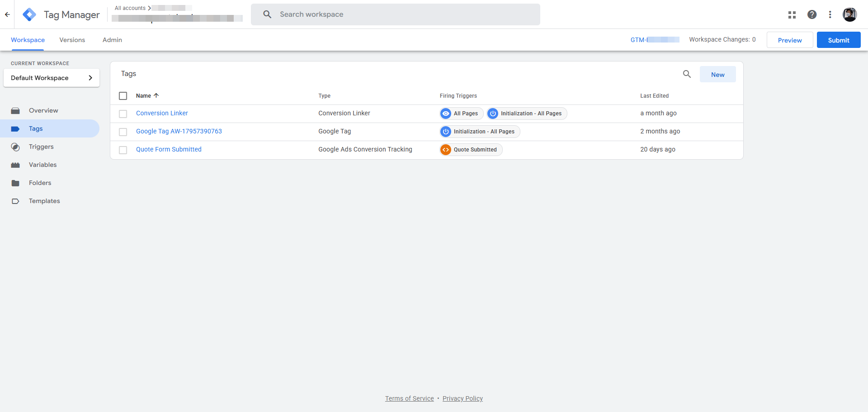The height and width of the screenshot is (412, 868).
Task: Expand the Default Workspace selector
Action: point(52,78)
